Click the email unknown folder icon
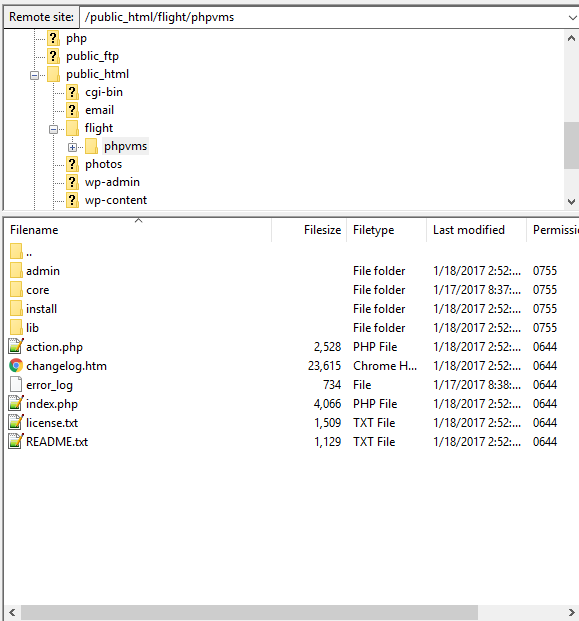This screenshot has height=621, width=579. click(72, 110)
